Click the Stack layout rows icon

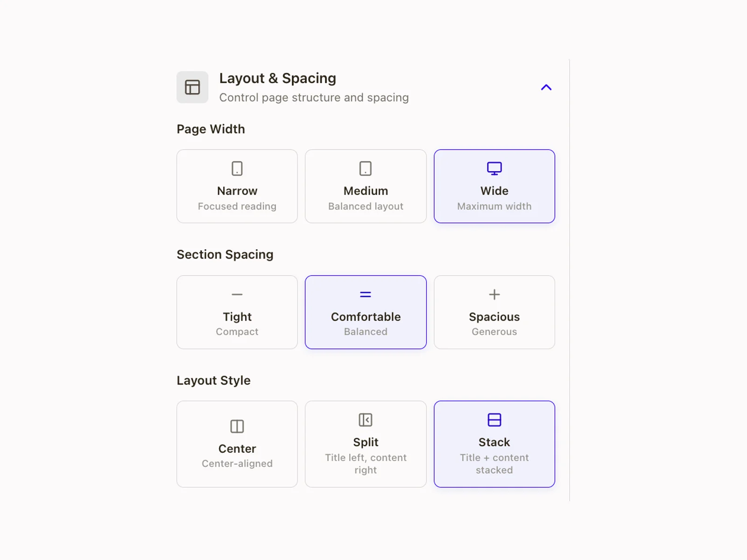494,420
